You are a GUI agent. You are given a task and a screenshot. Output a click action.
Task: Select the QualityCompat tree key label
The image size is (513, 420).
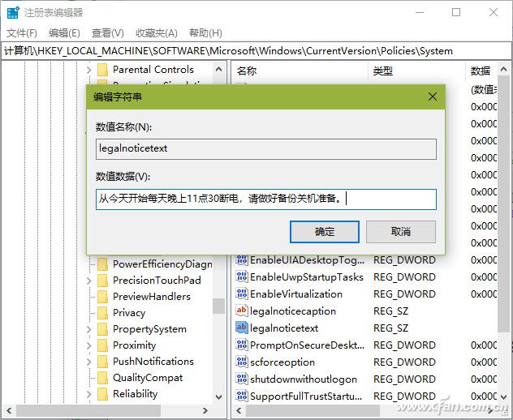tap(148, 378)
